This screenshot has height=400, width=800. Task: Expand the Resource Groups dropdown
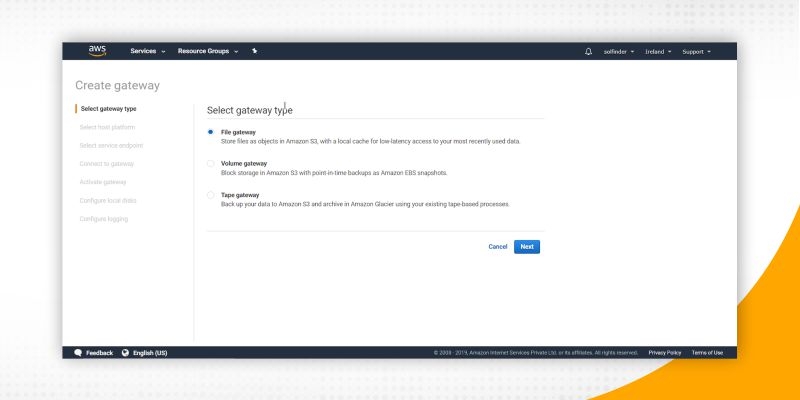207,51
